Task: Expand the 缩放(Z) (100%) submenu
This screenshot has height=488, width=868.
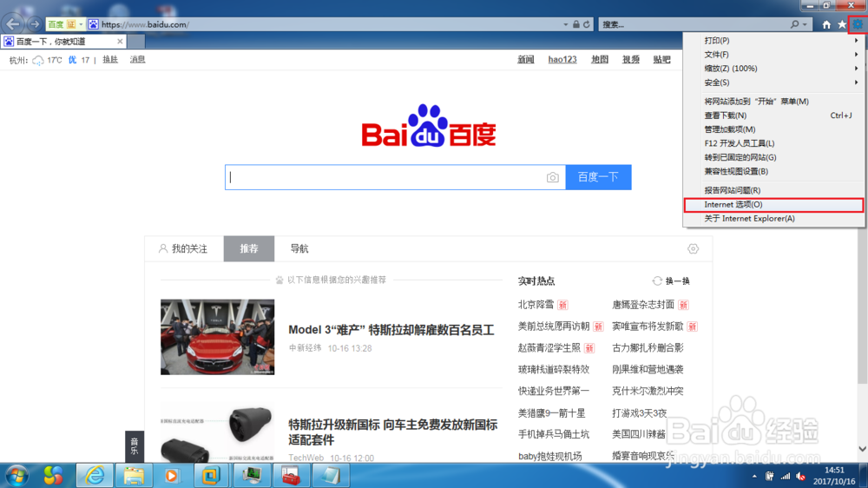Action: pos(774,69)
